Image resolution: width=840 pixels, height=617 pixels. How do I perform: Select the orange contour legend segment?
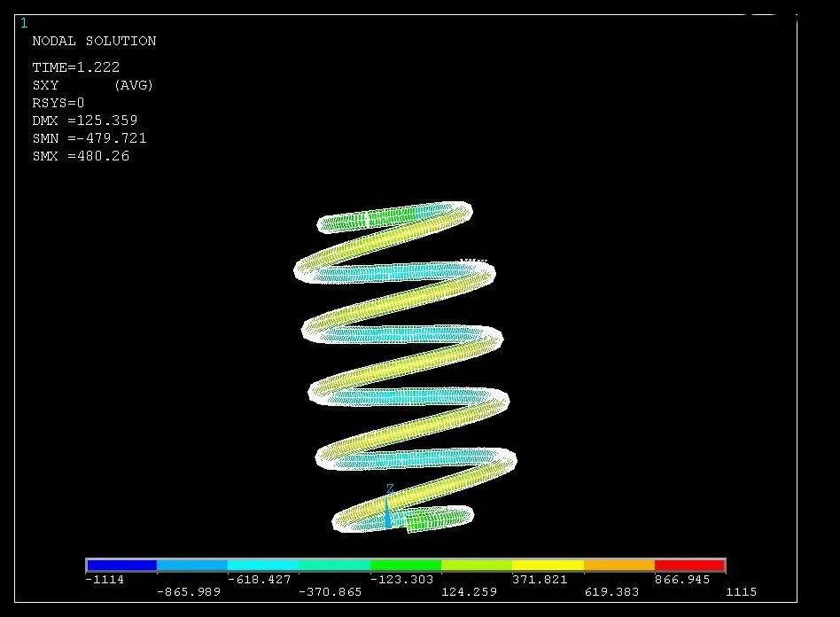click(618, 565)
